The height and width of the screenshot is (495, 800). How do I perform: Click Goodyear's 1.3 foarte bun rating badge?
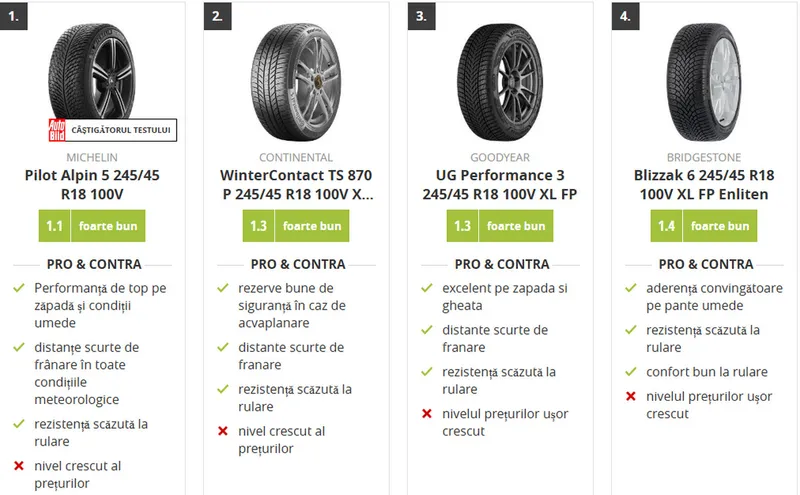pyautogui.click(x=500, y=226)
